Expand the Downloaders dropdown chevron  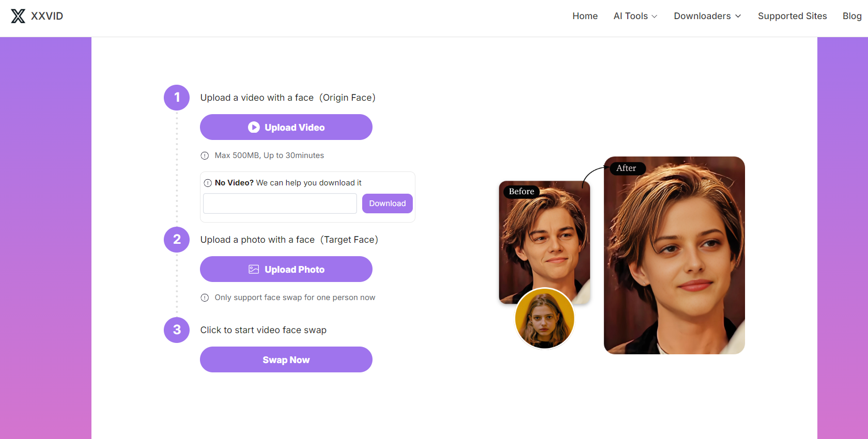pyautogui.click(x=738, y=17)
